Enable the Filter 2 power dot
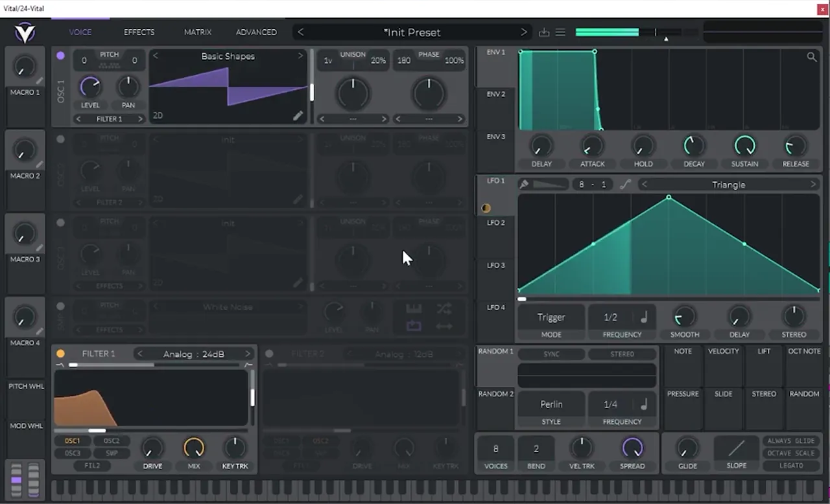 tap(269, 354)
